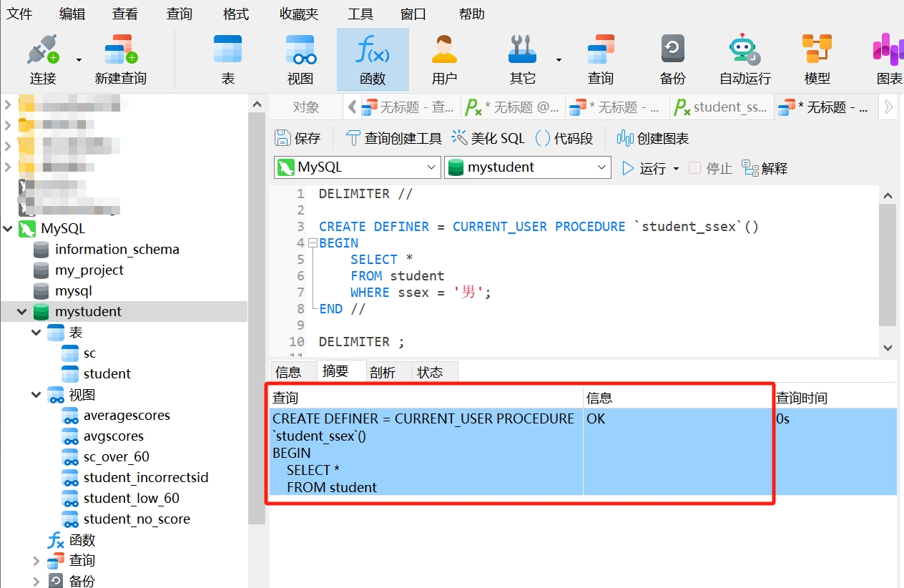Expand the 查询 node in the tree
The image size is (904, 588).
coord(36,561)
